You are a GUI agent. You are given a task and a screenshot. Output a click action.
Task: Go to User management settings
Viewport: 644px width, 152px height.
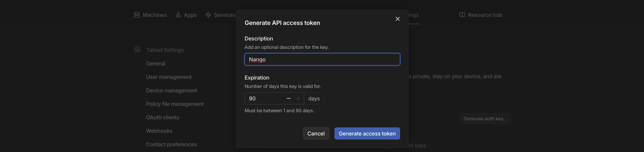(169, 77)
